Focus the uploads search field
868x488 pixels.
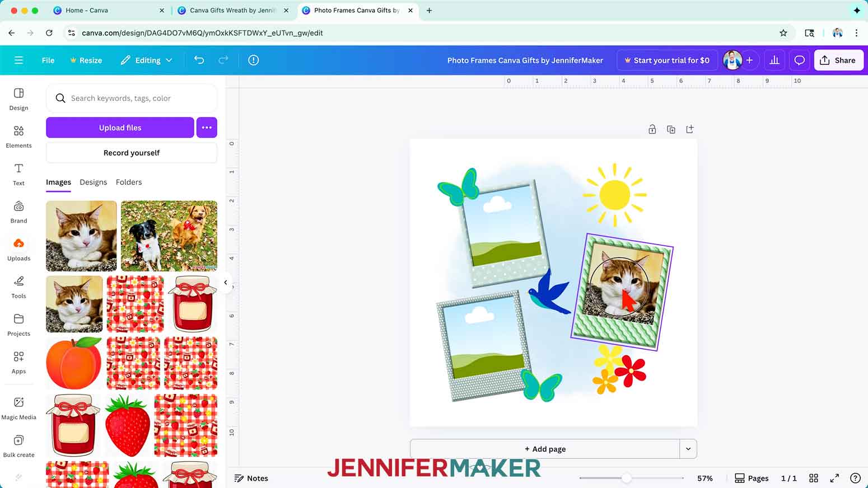point(132,98)
